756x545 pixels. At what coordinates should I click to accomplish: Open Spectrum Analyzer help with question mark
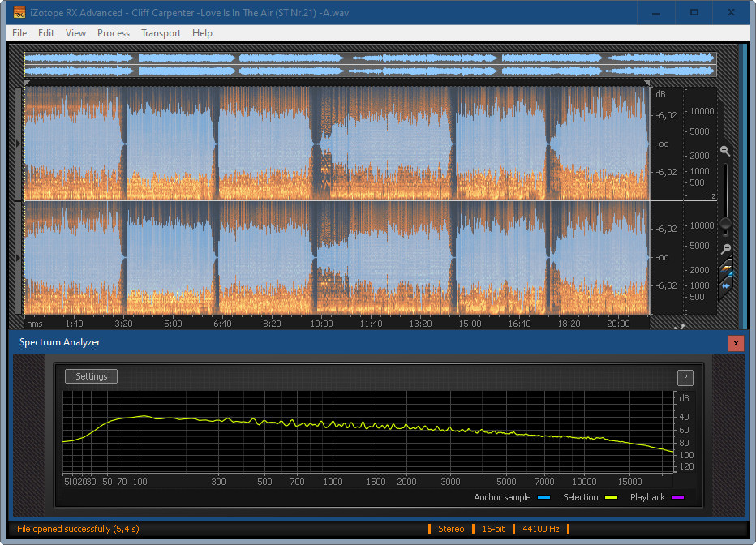[x=685, y=377]
